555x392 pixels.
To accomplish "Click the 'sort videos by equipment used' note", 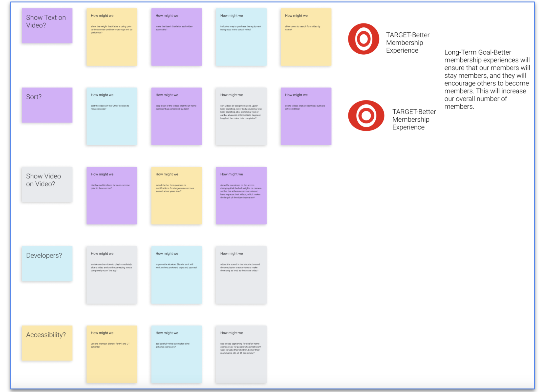I will (x=241, y=116).
